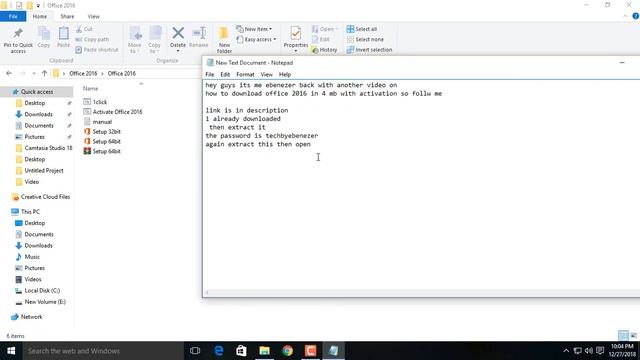Launch Microsoft Edge from taskbar

point(219,351)
